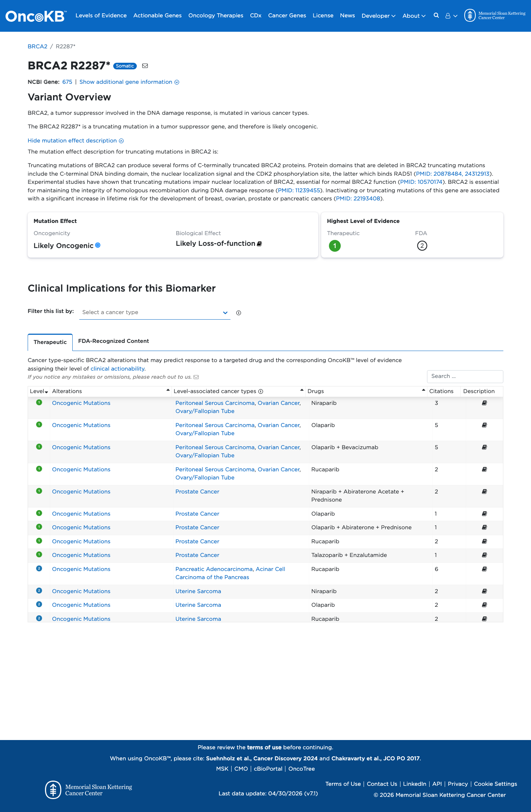Screen dimensions: 531x812
Task: Open the News nav item
Action: 347,16
